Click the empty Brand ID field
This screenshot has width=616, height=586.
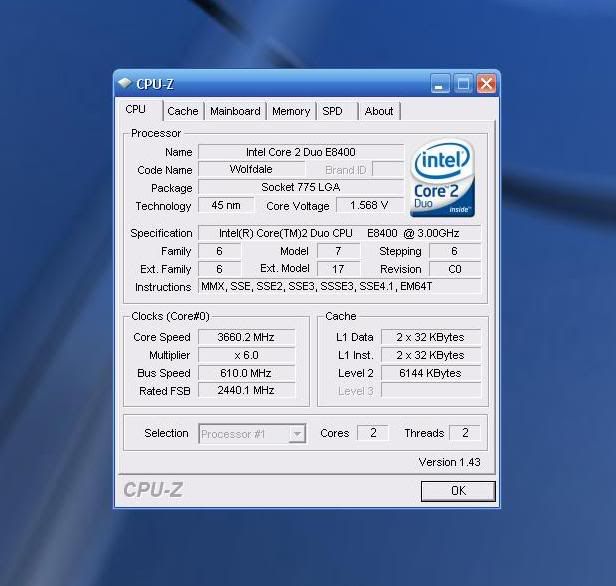click(388, 169)
